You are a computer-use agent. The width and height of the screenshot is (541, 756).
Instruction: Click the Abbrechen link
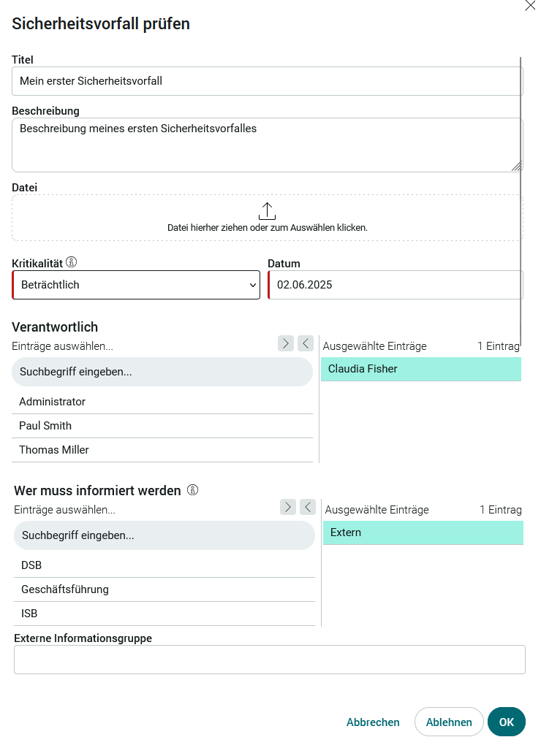click(x=373, y=722)
